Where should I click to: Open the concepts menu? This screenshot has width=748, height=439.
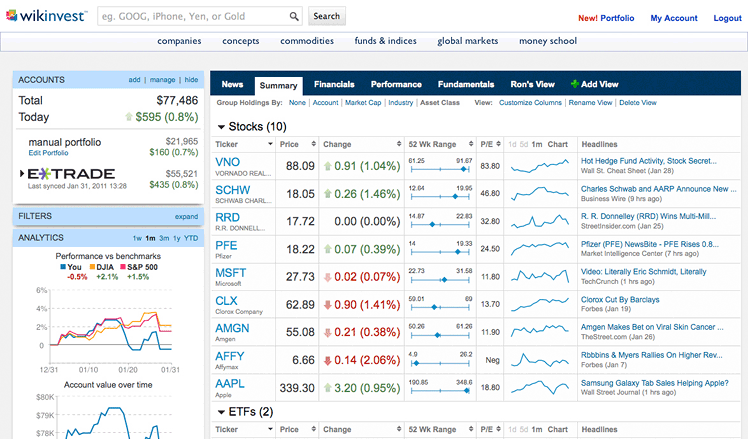pyautogui.click(x=240, y=41)
